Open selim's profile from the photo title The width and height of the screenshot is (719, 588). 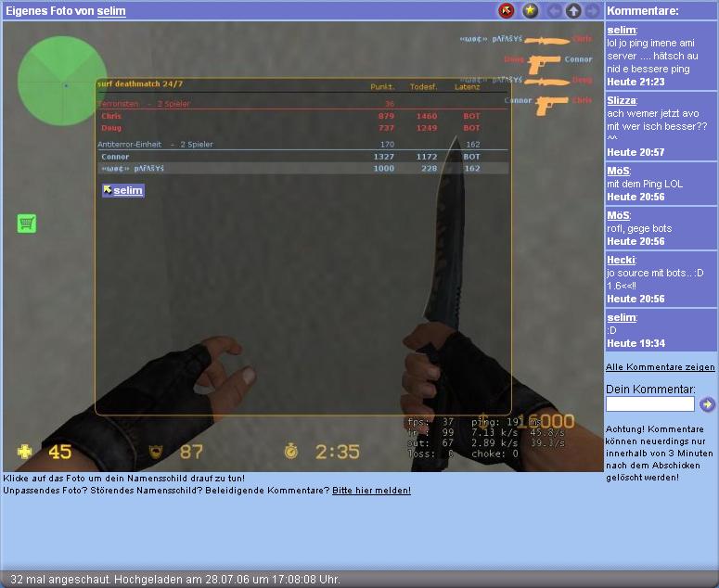[x=111, y=11]
